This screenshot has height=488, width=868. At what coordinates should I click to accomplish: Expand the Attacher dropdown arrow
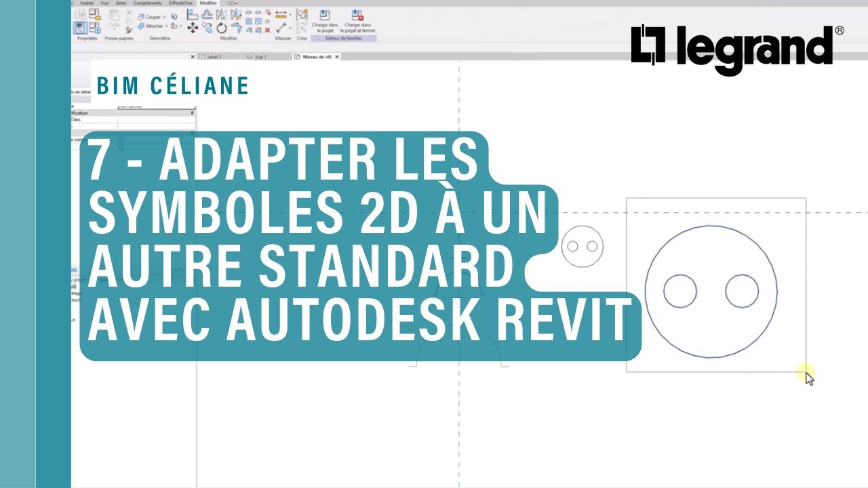point(166,26)
